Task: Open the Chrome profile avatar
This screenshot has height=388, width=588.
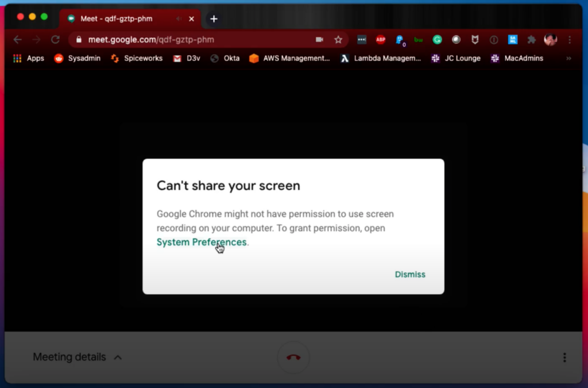Action: click(x=550, y=40)
